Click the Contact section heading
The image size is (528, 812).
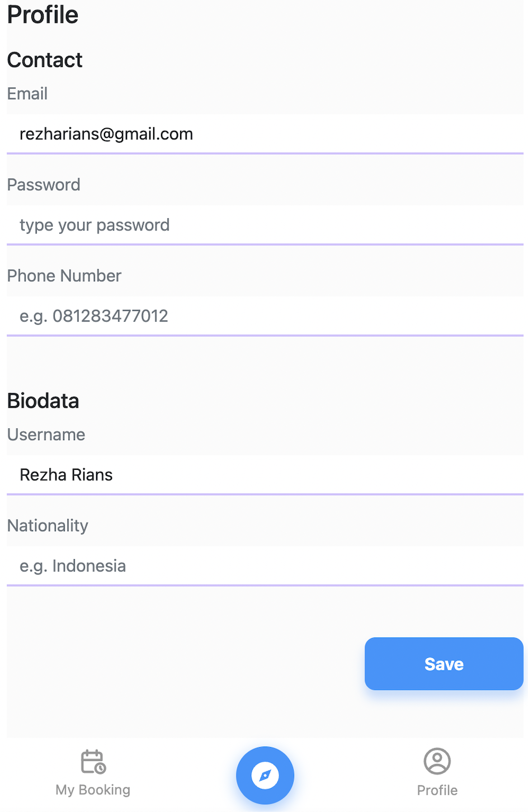(x=45, y=60)
